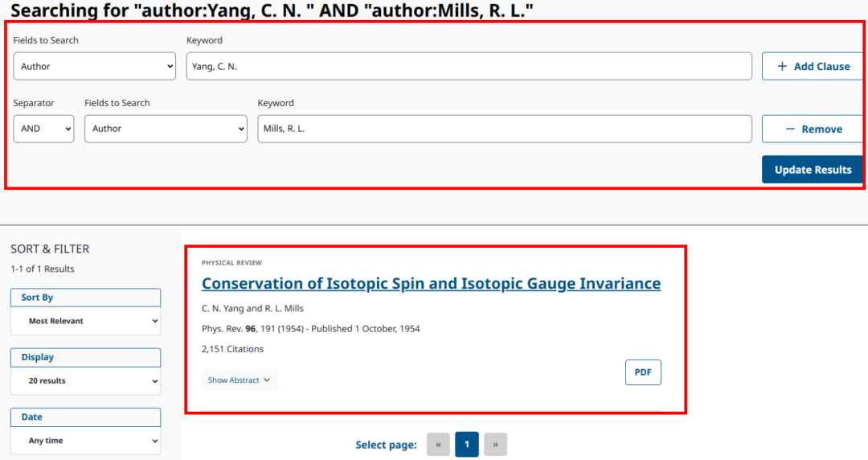The width and height of the screenshot is (868, 460).
Task: Expand the Show Abstract toggle
Action: (x=239, y=380)
